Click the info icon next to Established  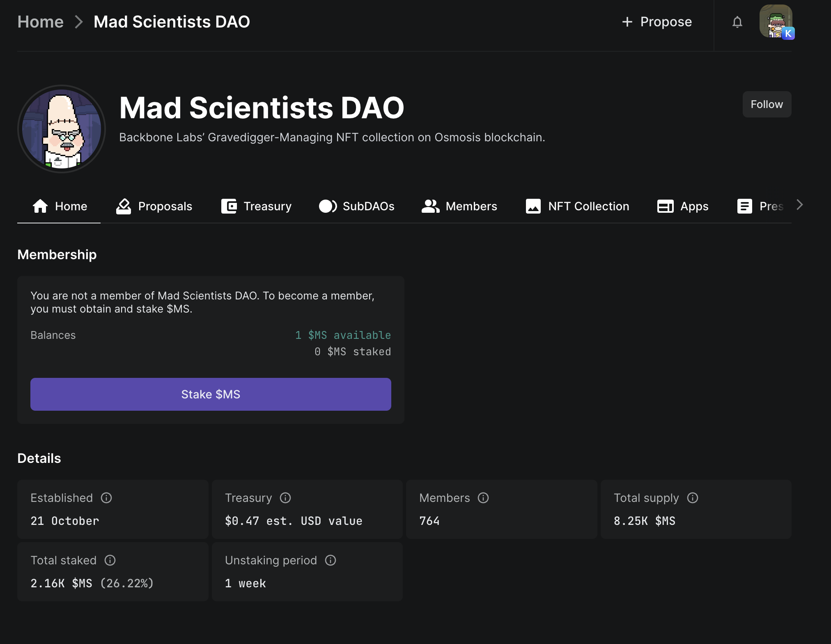(106, 498)
